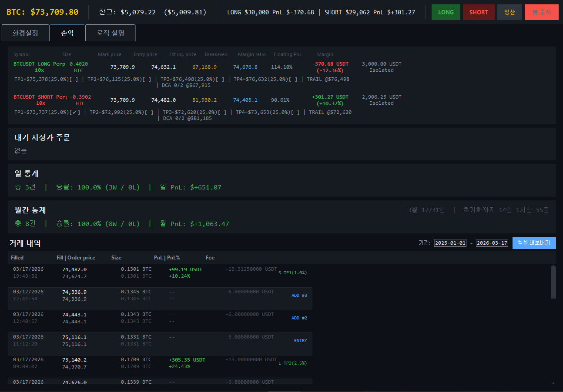This screenshot has width=563, height=392.
Task: Stop the bot with 봇 중지
Action: point(541,12)
